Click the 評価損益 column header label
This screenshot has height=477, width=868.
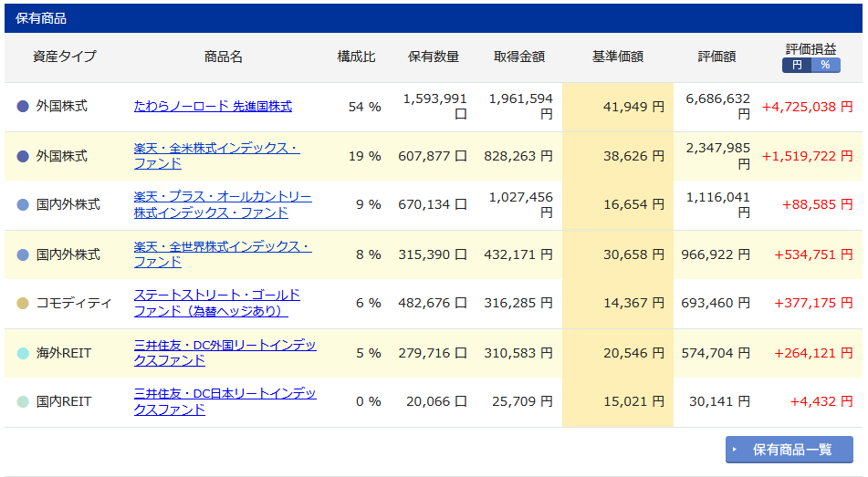[811, 48]
